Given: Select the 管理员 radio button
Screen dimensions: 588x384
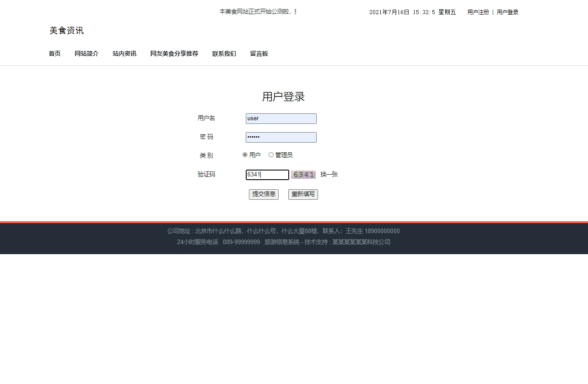Looking at the screenshot, I should [271, 155].
